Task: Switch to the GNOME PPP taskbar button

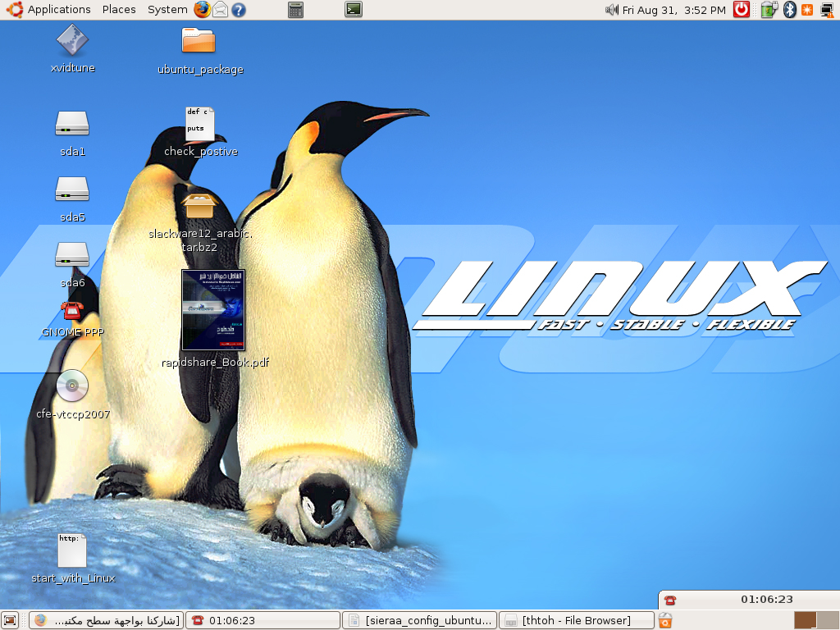Action: click(x=263, y=620)
